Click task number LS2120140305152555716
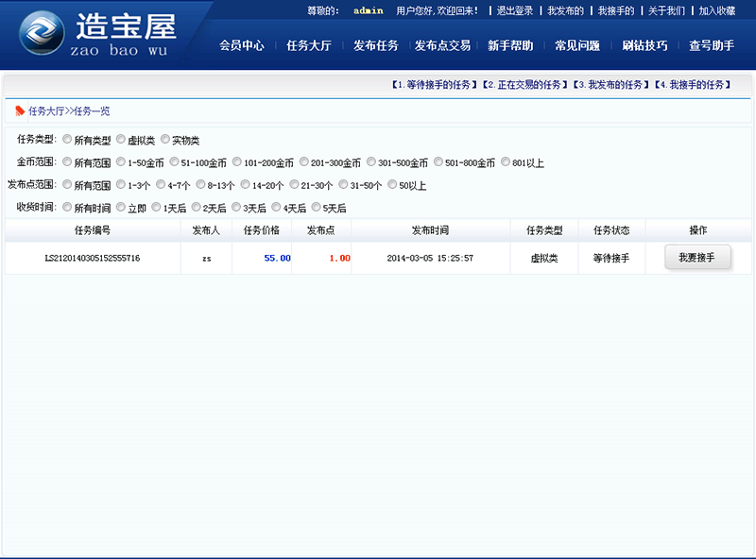The image size is (756, 559). click(x=93, y=258)
